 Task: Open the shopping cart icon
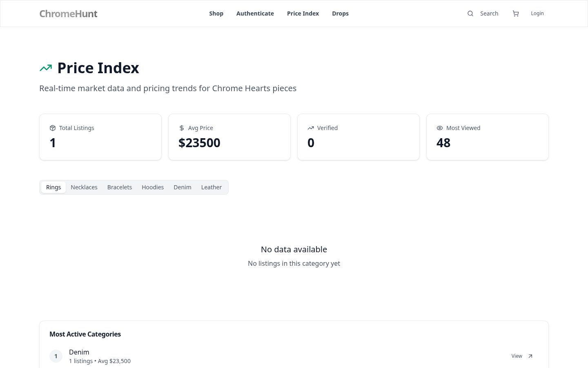click(x=516, y=13)
